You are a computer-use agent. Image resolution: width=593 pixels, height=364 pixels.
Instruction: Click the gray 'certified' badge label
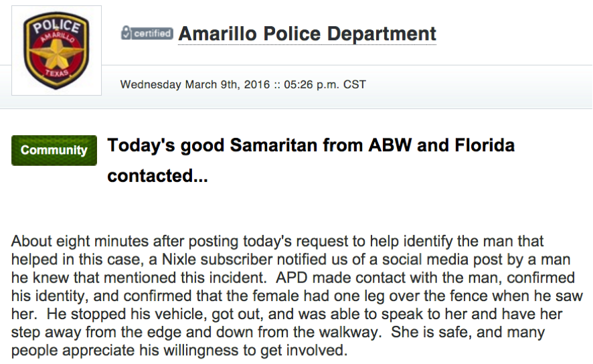pyautogui.click(x=147, y=33)
